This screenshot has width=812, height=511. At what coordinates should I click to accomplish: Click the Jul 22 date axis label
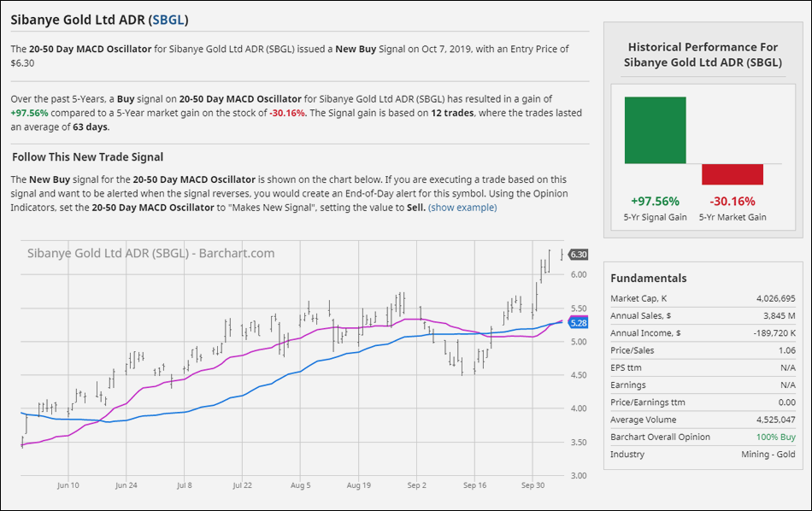pyautogui.click(x=243, y=485)
